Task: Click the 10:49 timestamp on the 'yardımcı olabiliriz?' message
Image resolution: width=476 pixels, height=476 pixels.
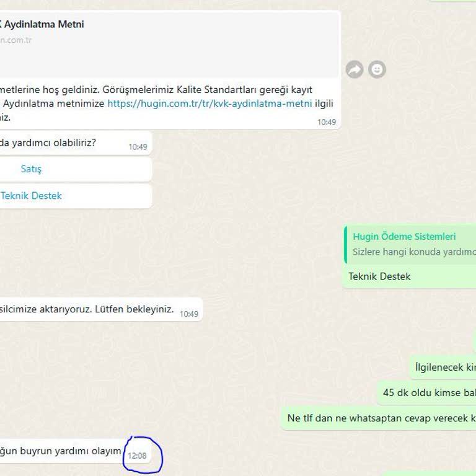Action: (x=138, y=147)
